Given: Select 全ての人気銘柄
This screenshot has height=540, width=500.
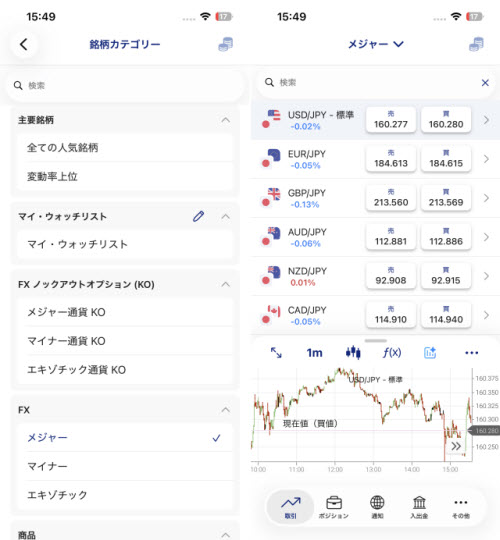Looking at the screenshot, I should 125,147.
